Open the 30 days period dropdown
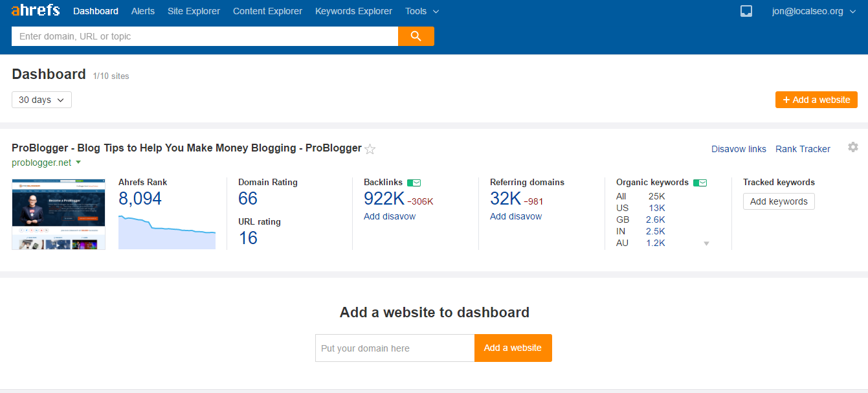This screenshot has height=393, width=868. click(41, 100)
